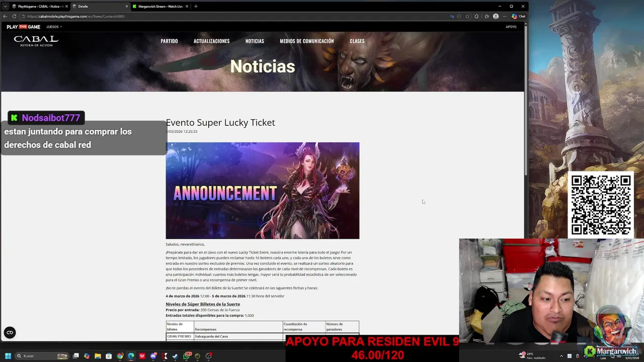644x362 pixels.
Task: Click the taskbar Buscar search box
Action: (x=42, y=356)
